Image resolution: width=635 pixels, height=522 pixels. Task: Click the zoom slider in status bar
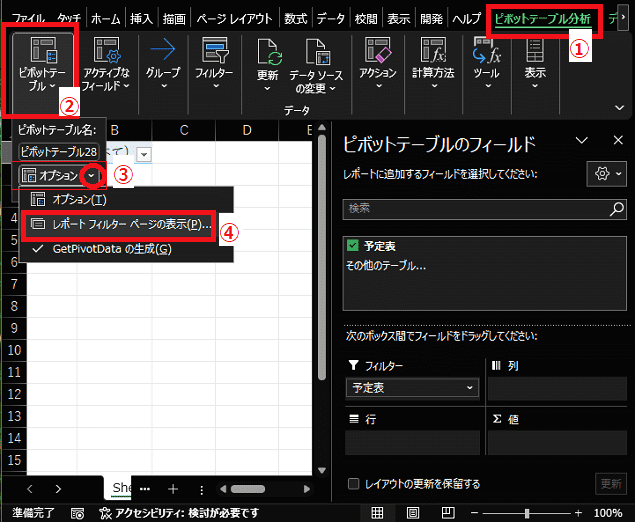point(527,512)
